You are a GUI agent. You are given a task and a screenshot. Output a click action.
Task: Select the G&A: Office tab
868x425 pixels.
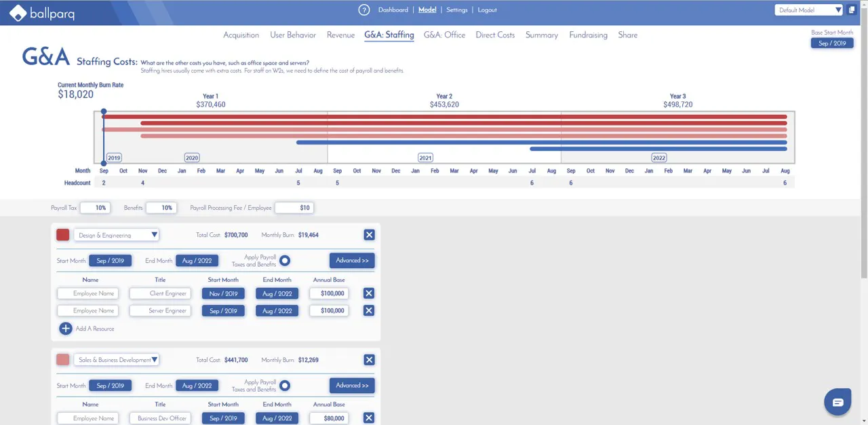[x=444, y=35]
